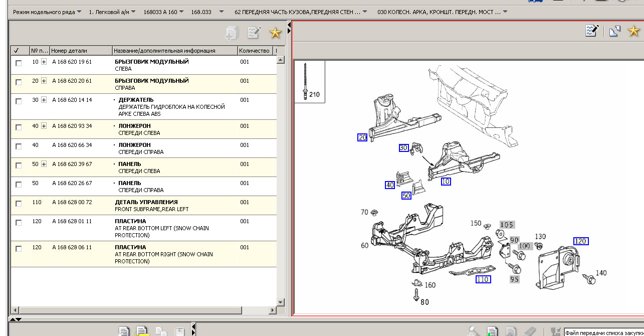
Task: Click the gold star in the diagram toolbar
Action: point(635,32)
